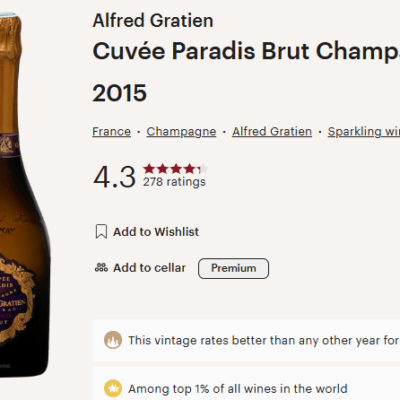This screenshot has height=400, width=400.
Task: Click the 4.3 average rating score
Action: pos(114,177)
